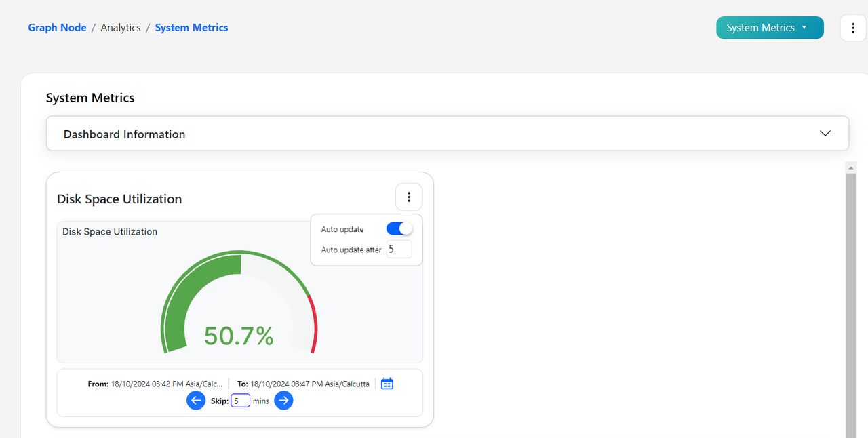Focus the Auto update after input field

pos(399,250)
